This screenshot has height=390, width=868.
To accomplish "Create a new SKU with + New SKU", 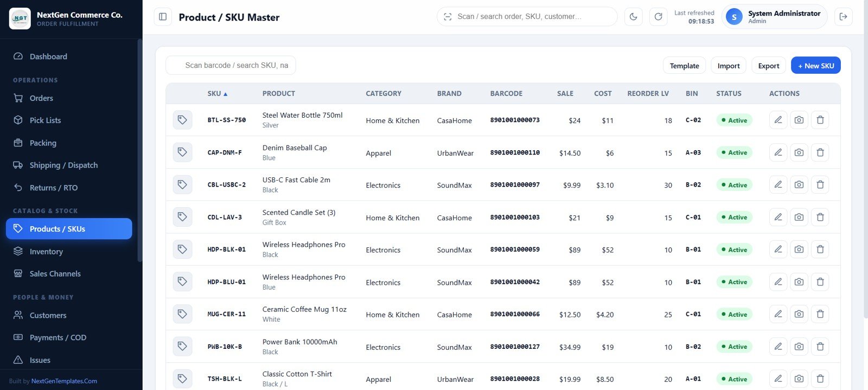I will point(816,66).
